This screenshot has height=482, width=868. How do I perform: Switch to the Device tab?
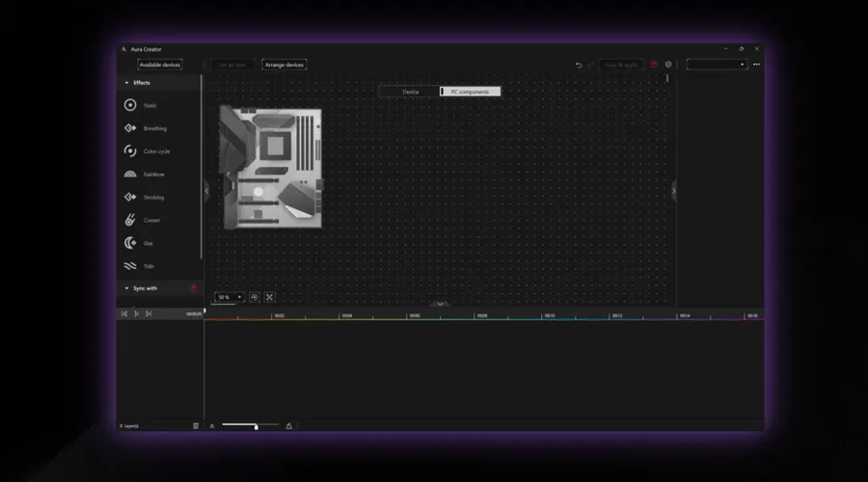410,92
